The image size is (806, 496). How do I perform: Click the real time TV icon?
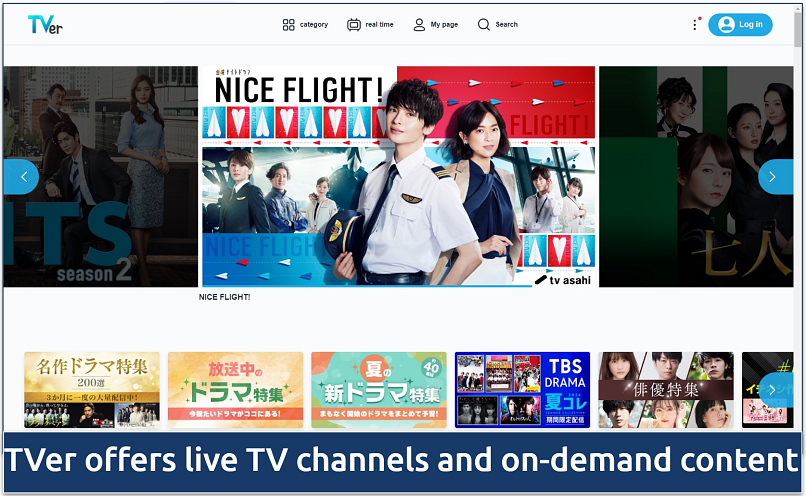[x=354, y=25]
